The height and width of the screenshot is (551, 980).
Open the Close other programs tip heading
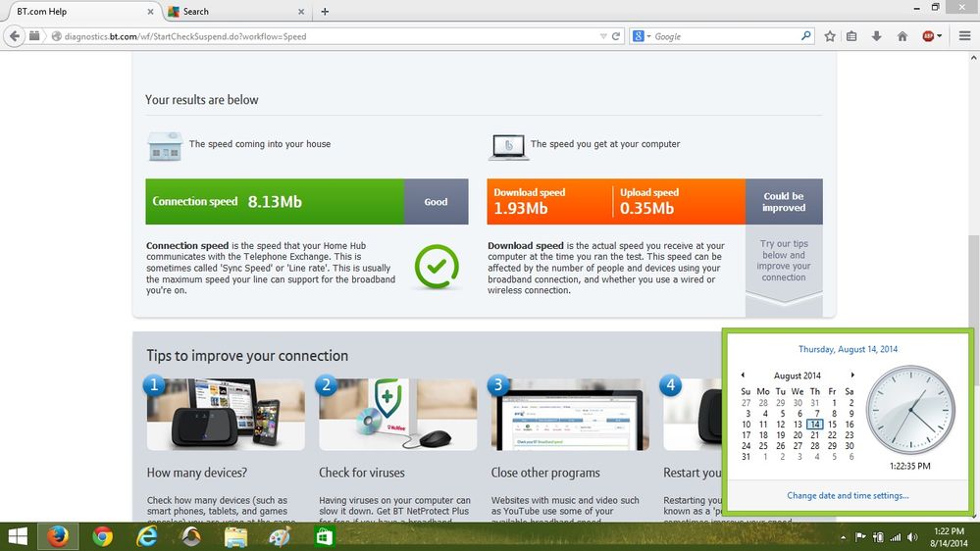(545, 473)
